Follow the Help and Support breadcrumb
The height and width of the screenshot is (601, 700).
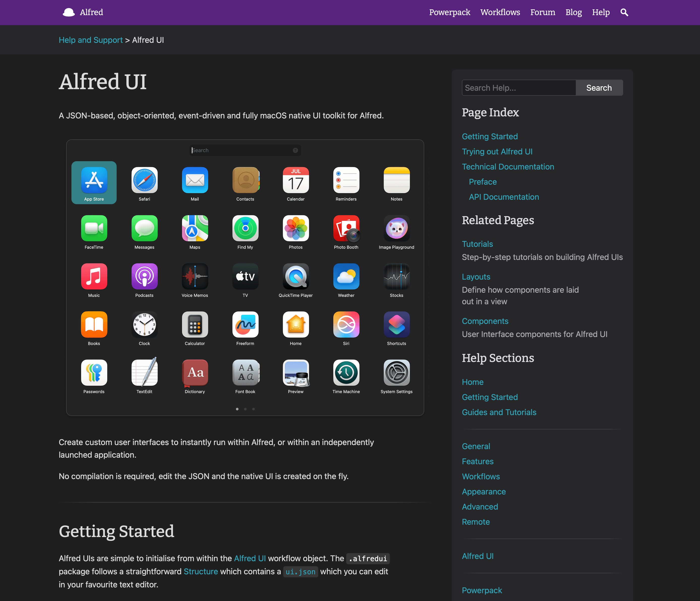[x=90, y=40]
